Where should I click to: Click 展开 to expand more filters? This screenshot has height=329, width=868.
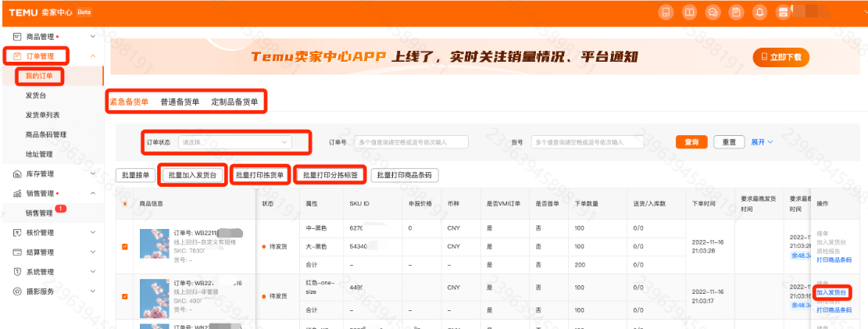coord(762,141)
